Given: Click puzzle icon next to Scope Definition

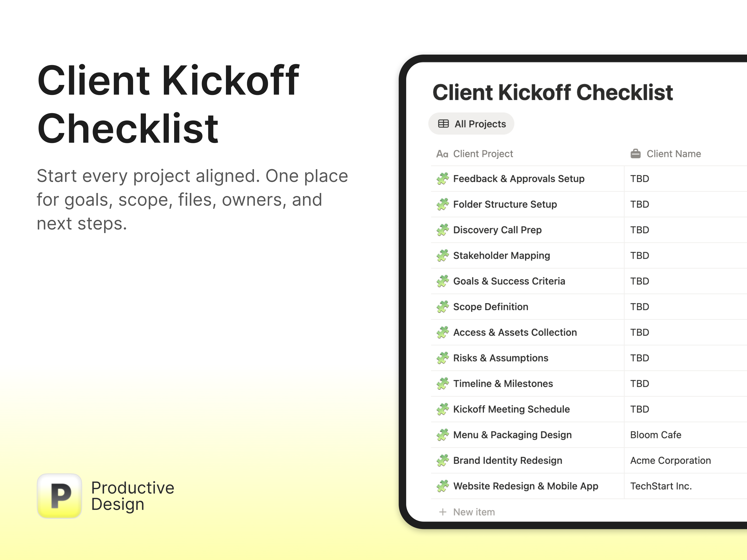Looking at the screenshot, I should (442, 307).
